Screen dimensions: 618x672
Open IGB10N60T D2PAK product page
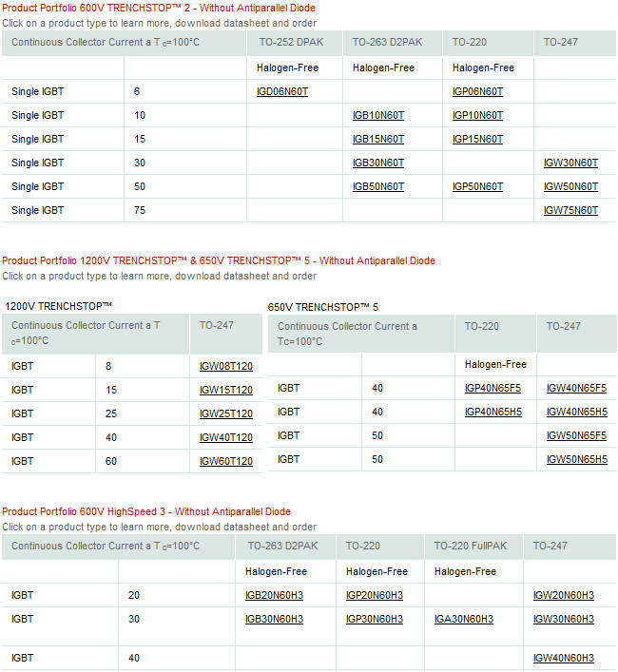pos(378,115)
